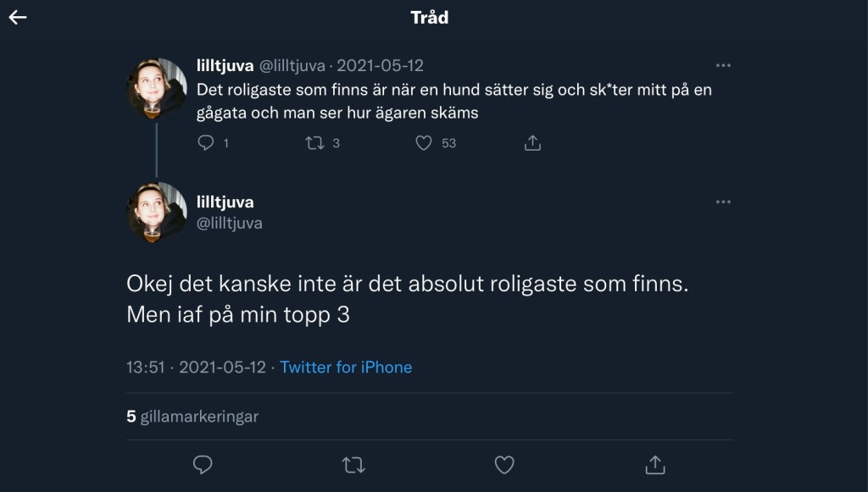Click the main tweet's profile picture

click(x=157, y=212)
